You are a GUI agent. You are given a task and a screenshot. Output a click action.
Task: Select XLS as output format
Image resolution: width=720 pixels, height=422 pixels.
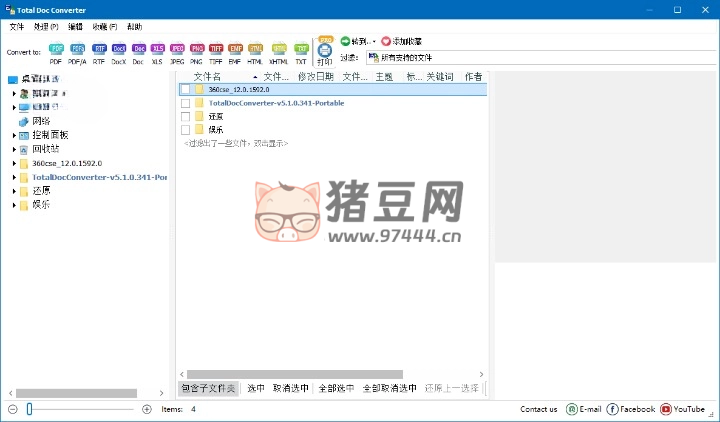pyautogui.click(x=157, y=50)
